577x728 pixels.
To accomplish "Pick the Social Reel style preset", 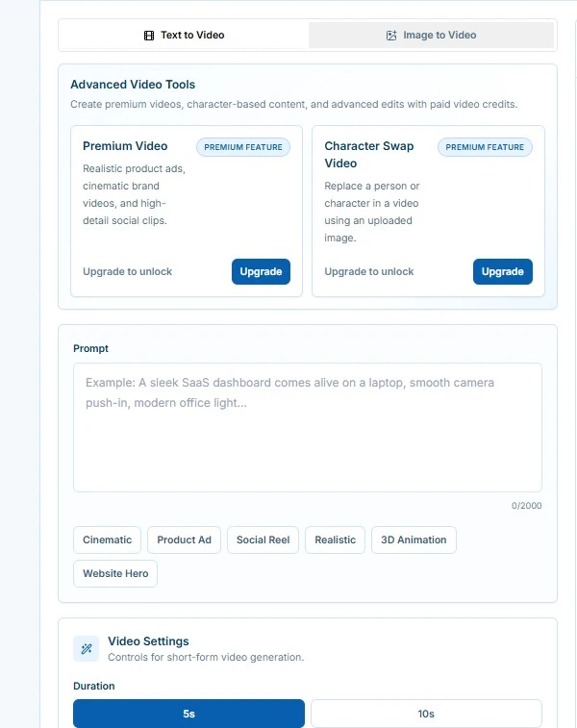I will [263, 540].
